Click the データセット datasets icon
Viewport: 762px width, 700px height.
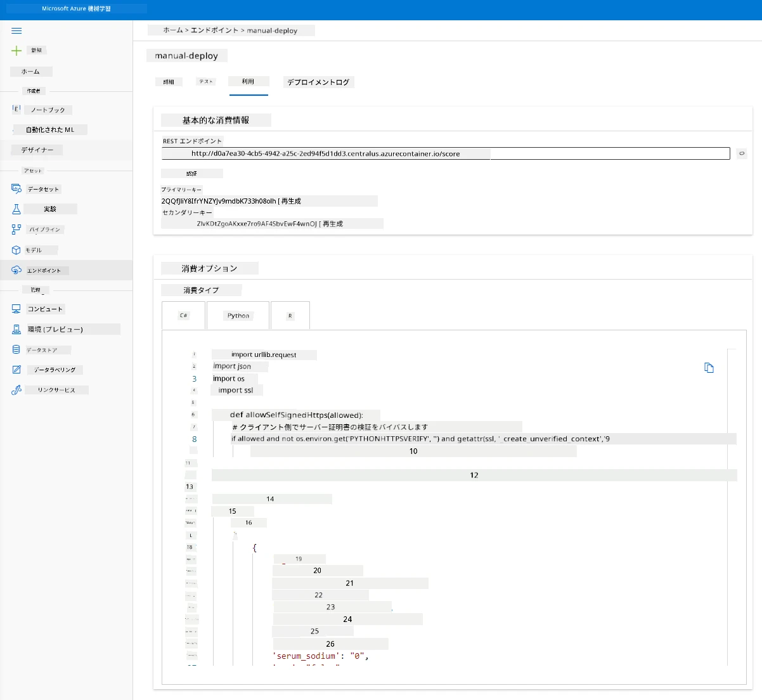(x=16, y=188)
